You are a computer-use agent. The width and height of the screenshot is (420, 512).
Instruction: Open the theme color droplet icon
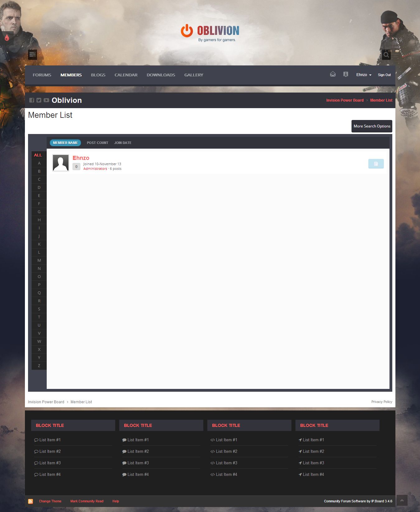[7, 38]
